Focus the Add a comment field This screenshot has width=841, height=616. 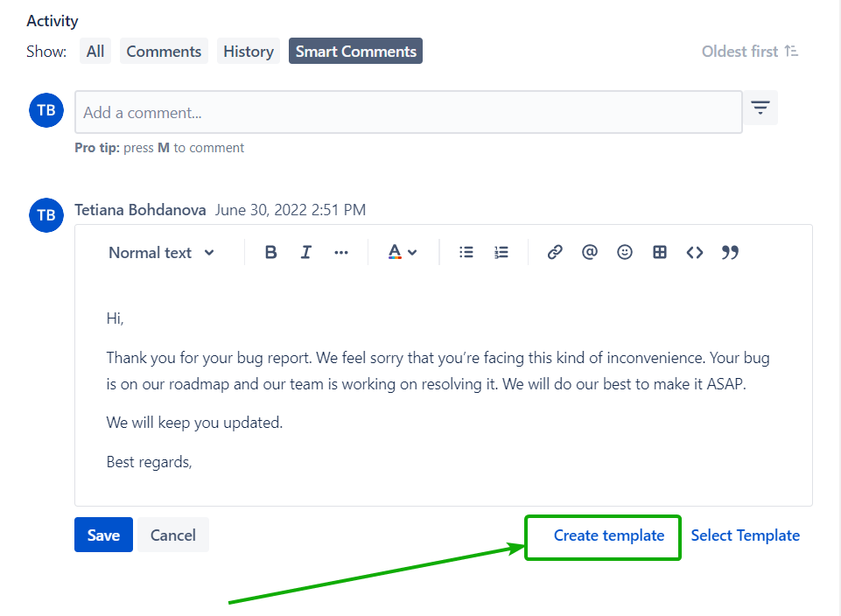[x=408, y=112]
